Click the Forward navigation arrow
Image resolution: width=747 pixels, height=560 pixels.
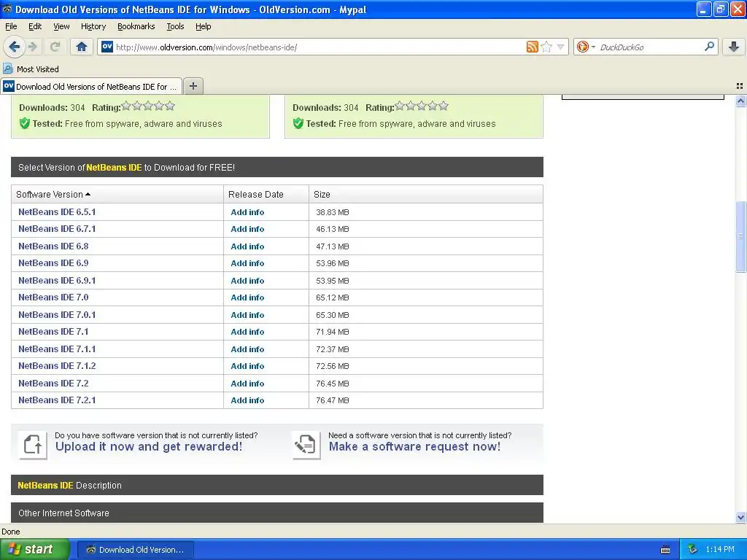coord(33,47)
